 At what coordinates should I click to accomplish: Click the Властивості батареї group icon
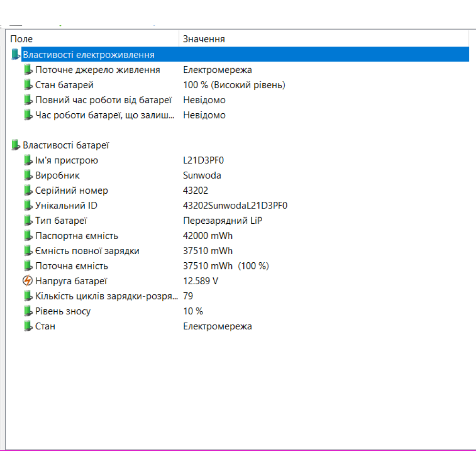coord(16,145)
